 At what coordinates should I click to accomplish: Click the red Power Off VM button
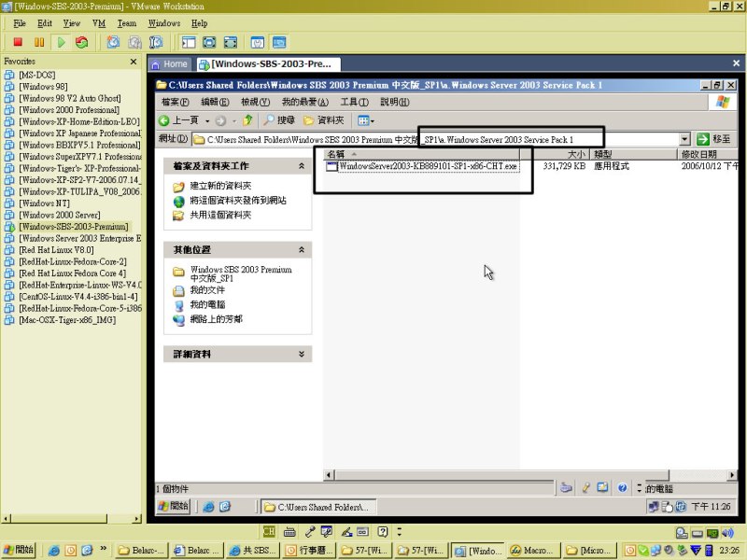18,42
